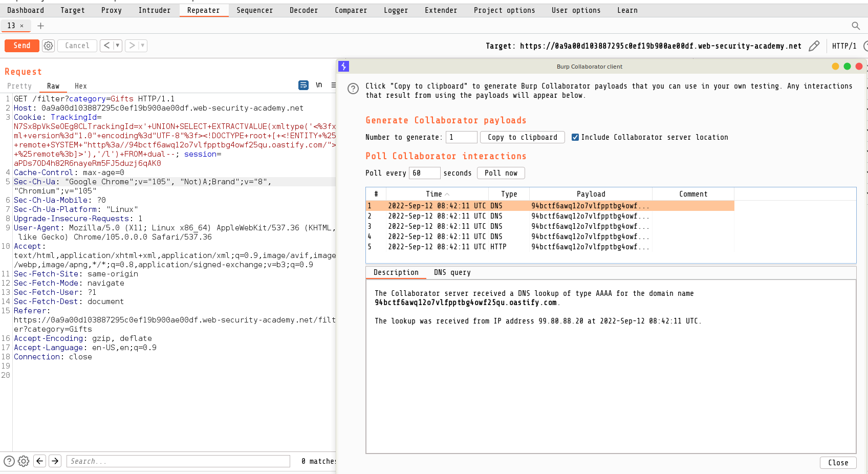Add a new Repeater tab
868x474 pixels.
pyautogui.click(x=41, y=26)
